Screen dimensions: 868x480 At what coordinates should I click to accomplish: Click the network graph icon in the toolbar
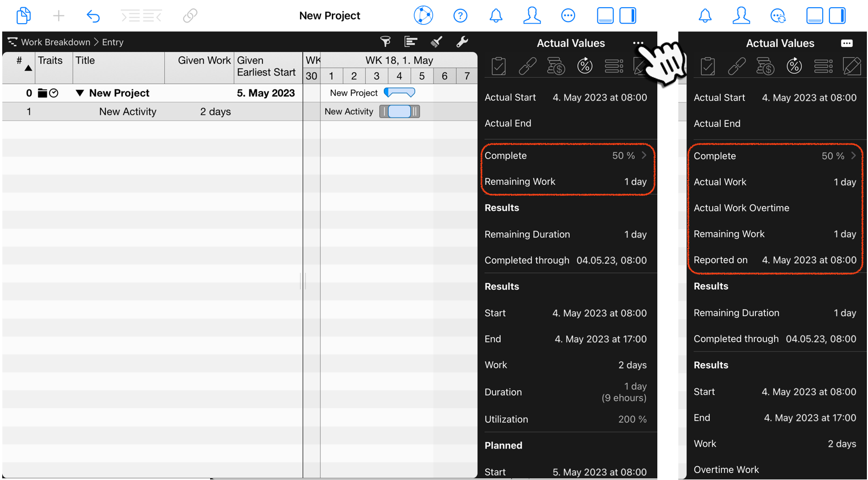click(x=423, y=16)
